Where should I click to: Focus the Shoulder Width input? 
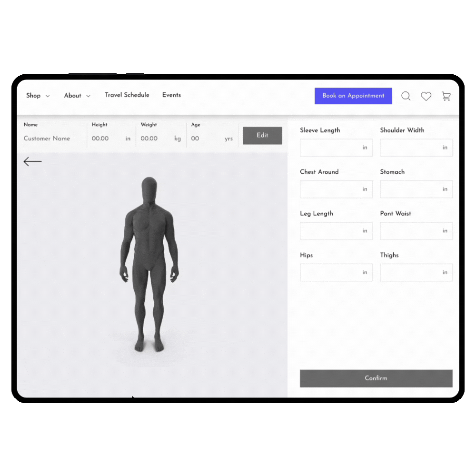416,148
